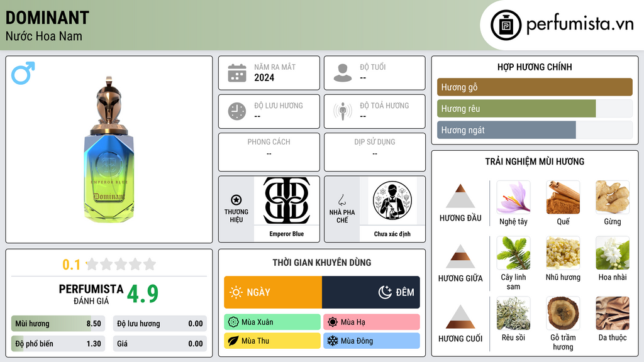
Task: Click the Hoa nhài jasmine note image
Action: [613, 253]
